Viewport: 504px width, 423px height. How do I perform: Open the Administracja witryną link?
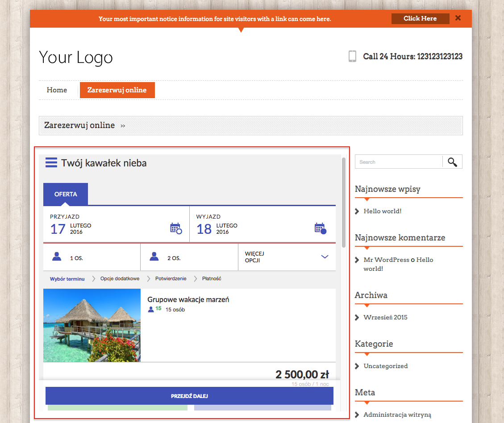(397, 415)
